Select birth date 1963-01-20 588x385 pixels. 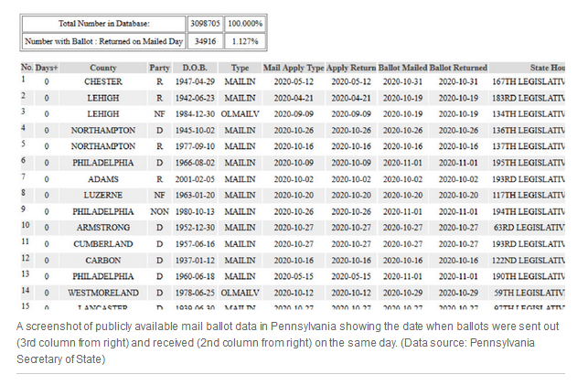(x=195, y=196)
